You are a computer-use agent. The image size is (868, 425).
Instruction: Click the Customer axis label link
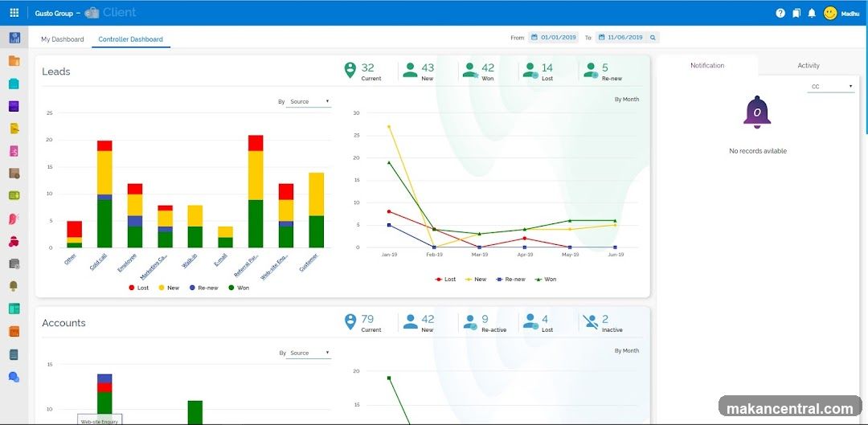[x=310, y=262]
